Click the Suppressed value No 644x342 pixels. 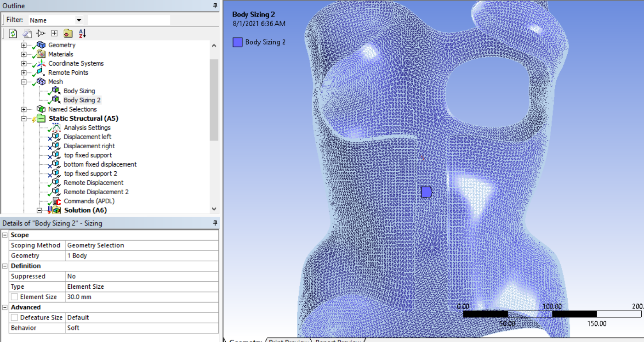(x=142, y=276)
